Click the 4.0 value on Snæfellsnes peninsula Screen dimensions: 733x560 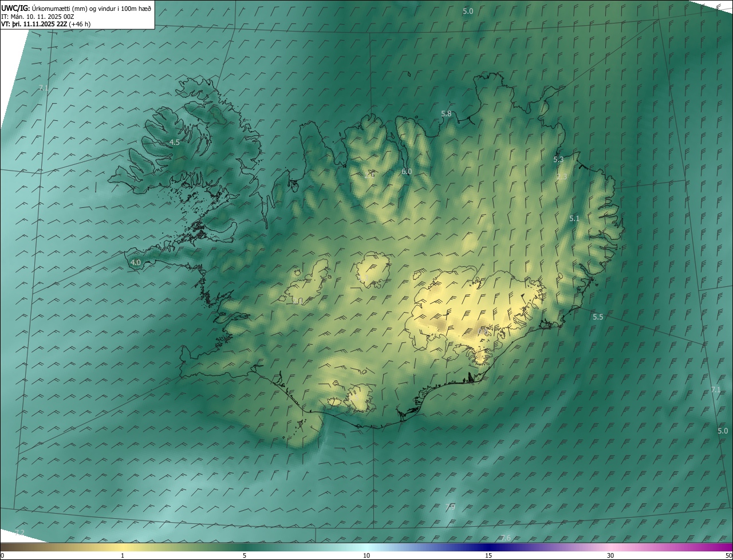(x=136, y=262)
